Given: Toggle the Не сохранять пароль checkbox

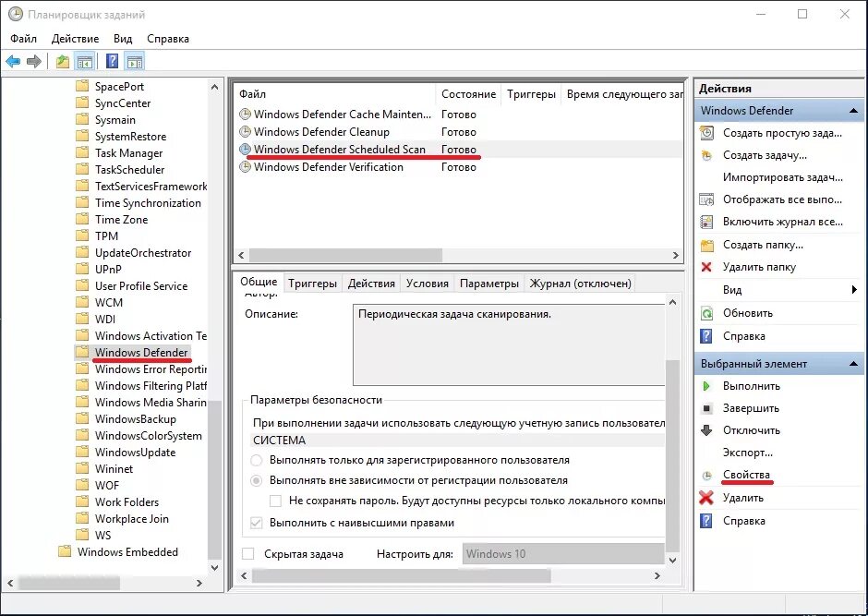Looking at the screenshot, I should tap(275, 501).
